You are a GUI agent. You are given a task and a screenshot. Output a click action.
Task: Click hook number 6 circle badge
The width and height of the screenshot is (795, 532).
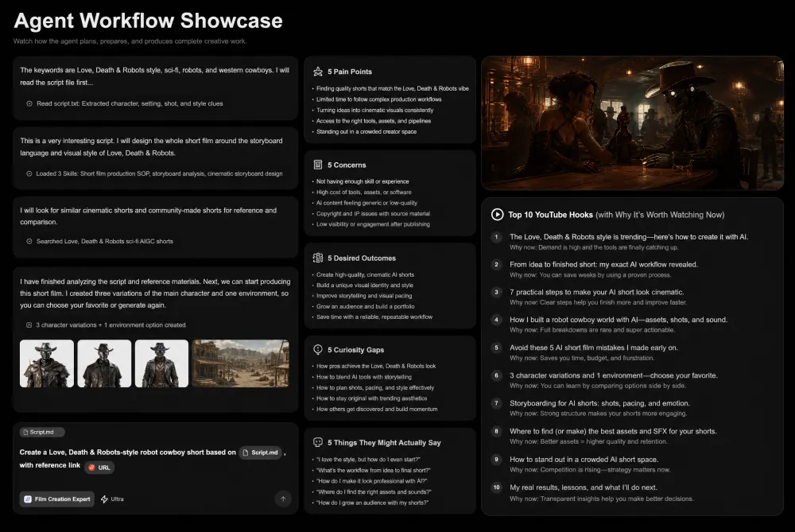tap(496, 375)
